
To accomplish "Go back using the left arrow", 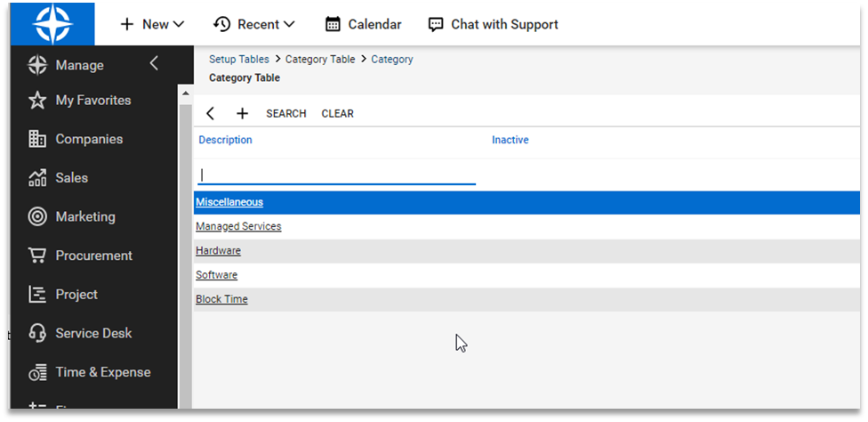I will pos(211,113).
